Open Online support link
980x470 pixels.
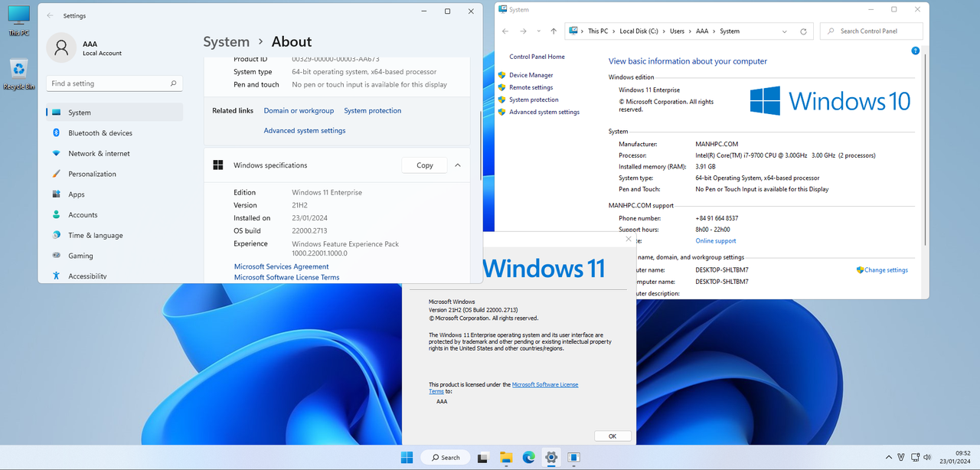click(x=716, y=241)
